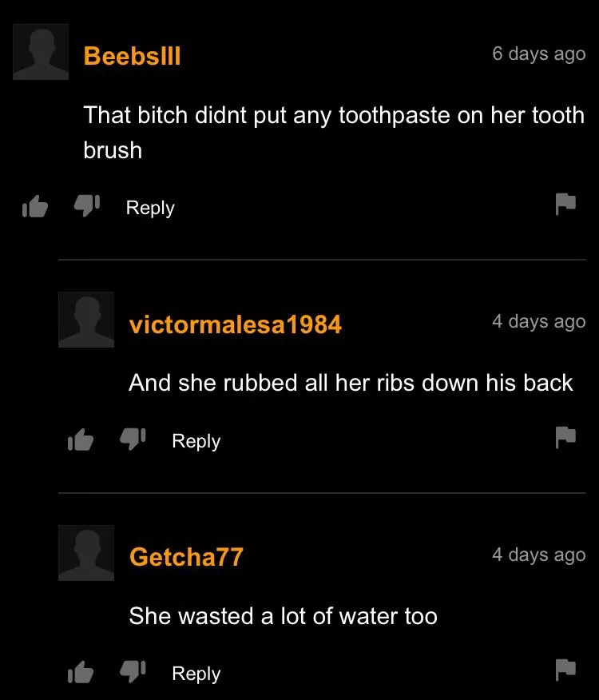599x700 pixels.
Task: Click victormalesa1984's avatar silhouette
Action: [x=86, y=320]
